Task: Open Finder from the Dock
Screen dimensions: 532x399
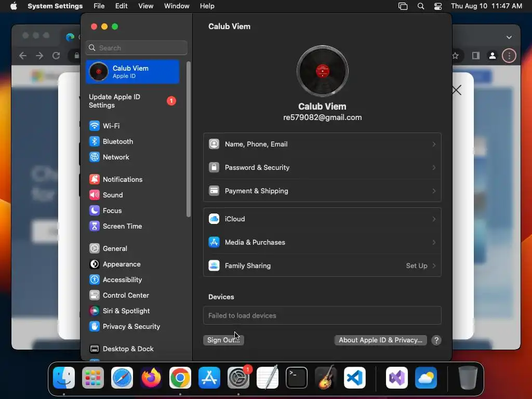Action: pos(64,378)
